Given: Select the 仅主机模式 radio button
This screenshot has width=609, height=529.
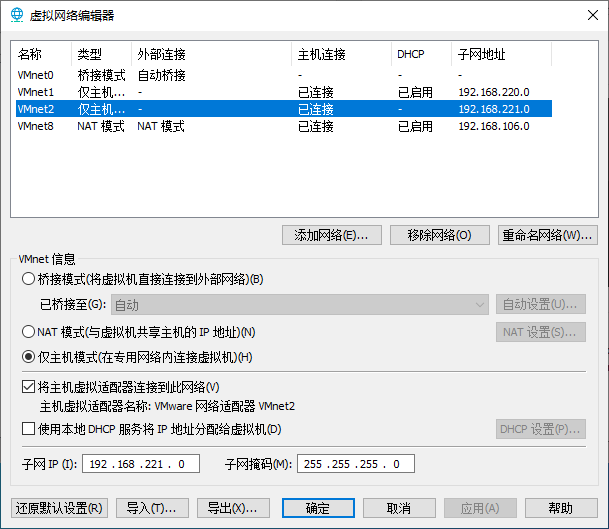Looking at the screenshot, I should pyautogui.click(x=28, y=357).
